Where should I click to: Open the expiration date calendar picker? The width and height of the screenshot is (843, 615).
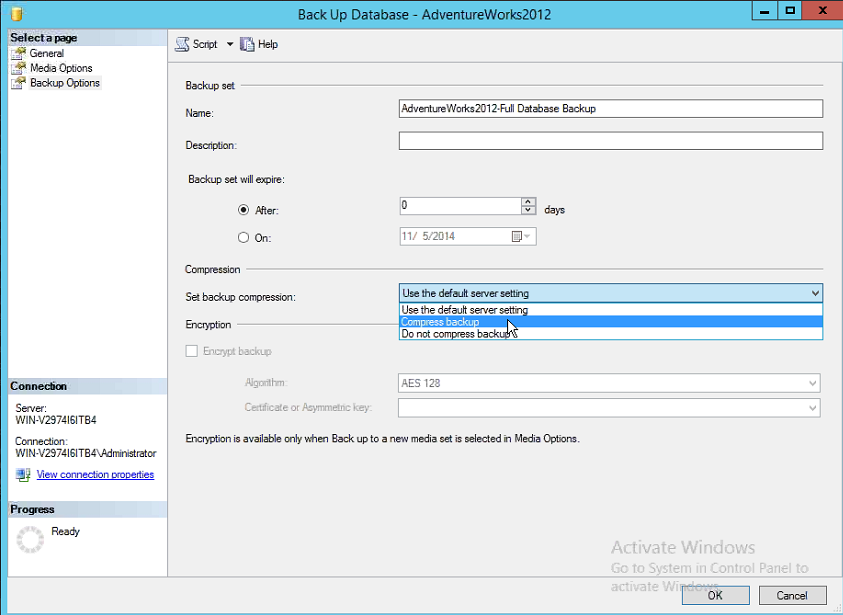click(516, 236)
